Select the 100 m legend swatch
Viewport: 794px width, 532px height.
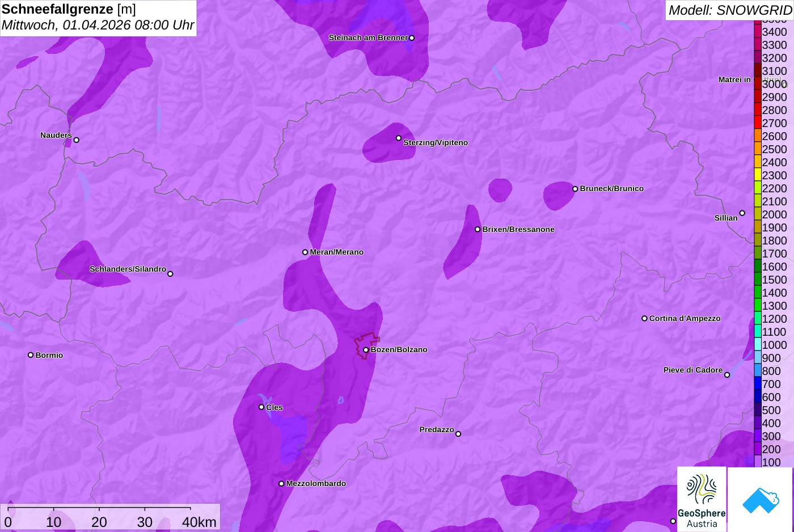pos(758,461)
